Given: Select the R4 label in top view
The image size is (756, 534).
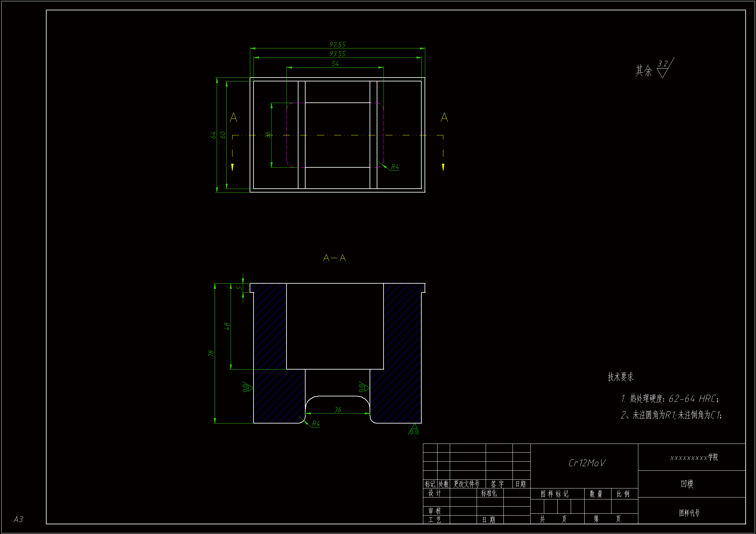Looking at the screenshot, I should pyautogui.click(x=394, y=167).
